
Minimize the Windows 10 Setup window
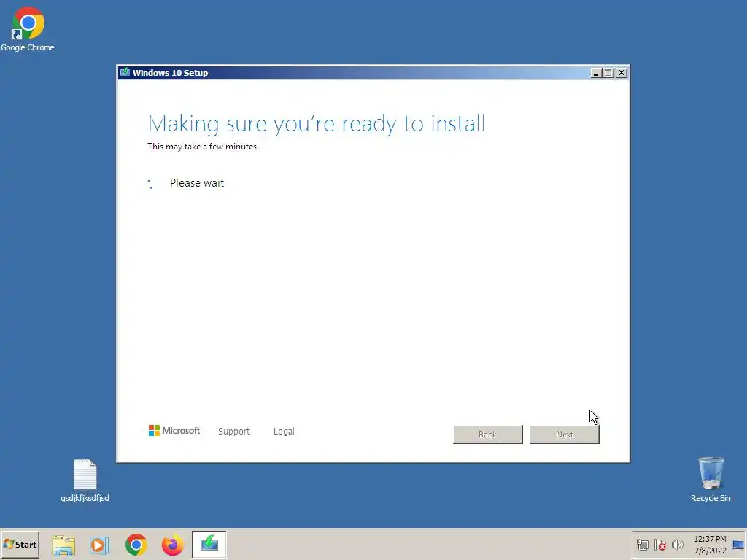pyautogui.click(x=595, y=73)
